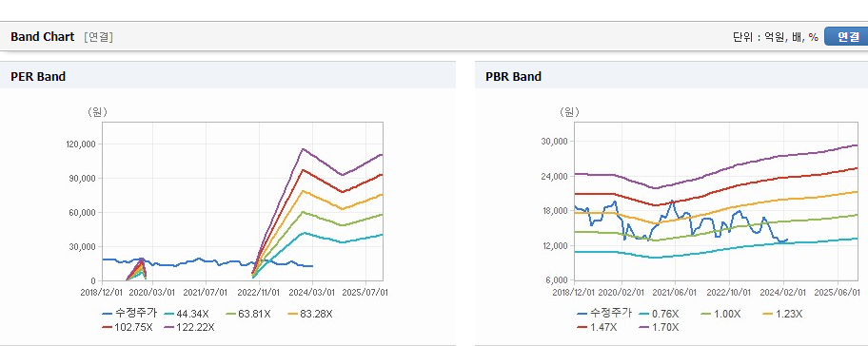Click the 12,000 axis label in PBR chart
This screenshot has width=868, height=346.
click(556, 246)
